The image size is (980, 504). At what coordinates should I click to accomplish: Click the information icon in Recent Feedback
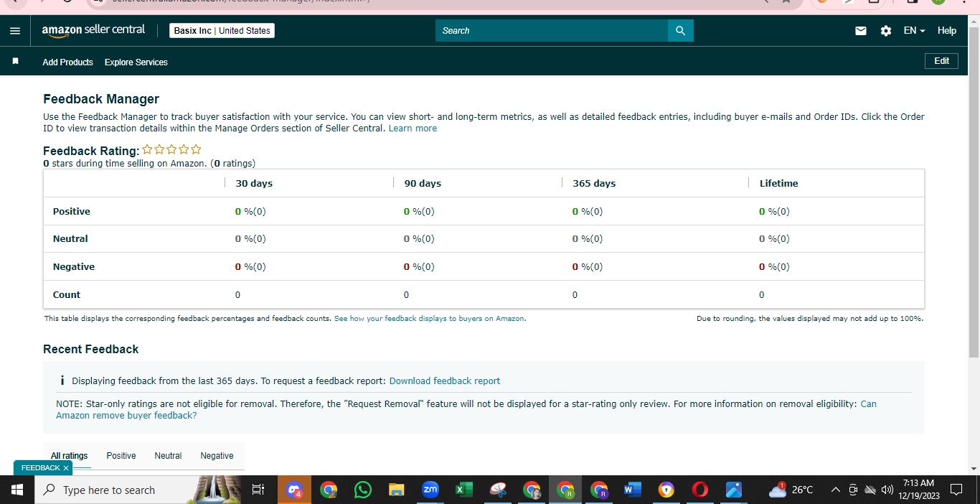coord(62,381)
